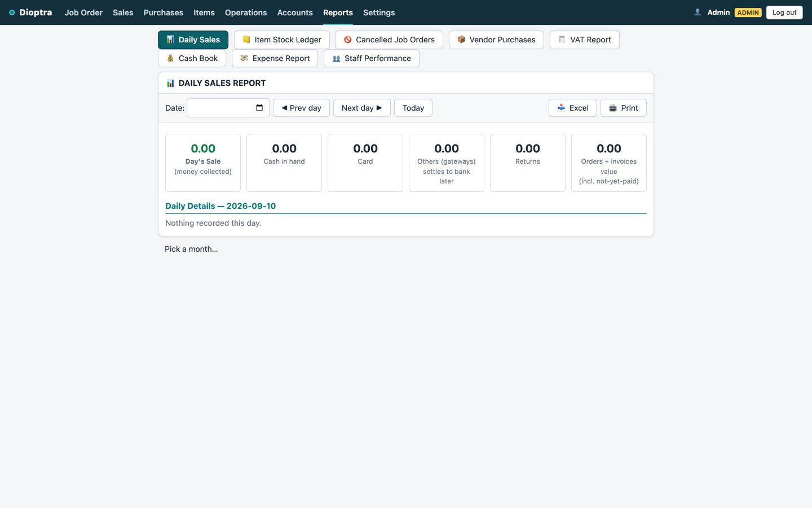Screen dimensions: 812x508
Task: Print the daily sales report
Action: pyautogui.click(x=623, y=108)
